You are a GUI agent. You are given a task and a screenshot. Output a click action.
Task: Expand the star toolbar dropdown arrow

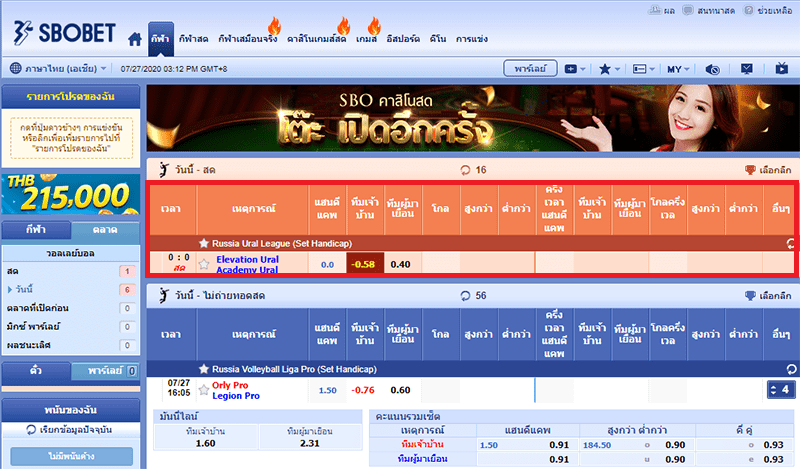click(617, 69)
